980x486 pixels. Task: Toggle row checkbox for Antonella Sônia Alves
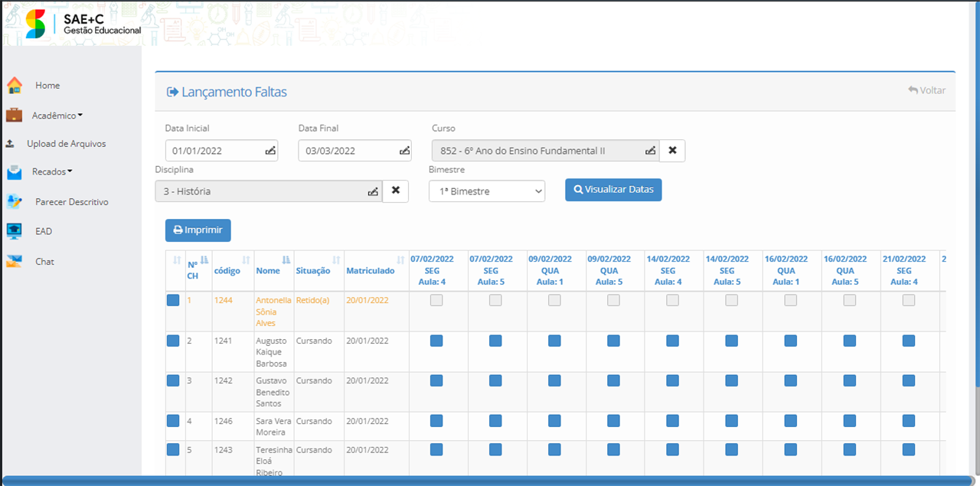pyautogui.click(x=173, y=301)
